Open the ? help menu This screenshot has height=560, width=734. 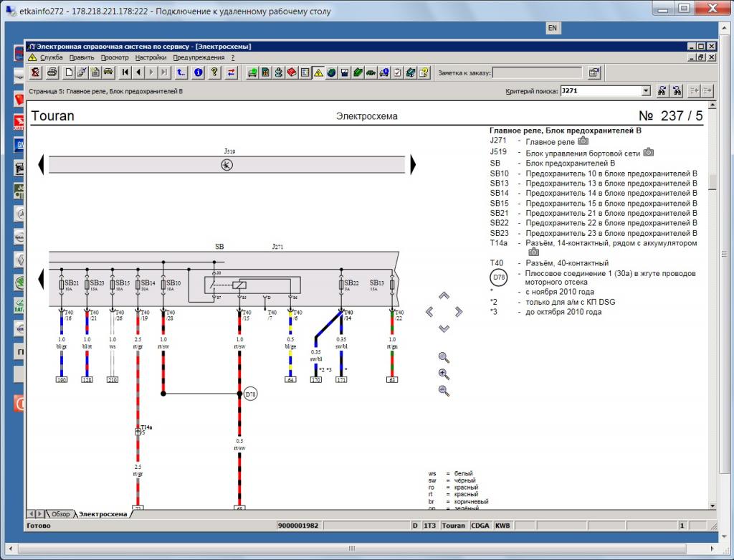[x=233, y=57]
